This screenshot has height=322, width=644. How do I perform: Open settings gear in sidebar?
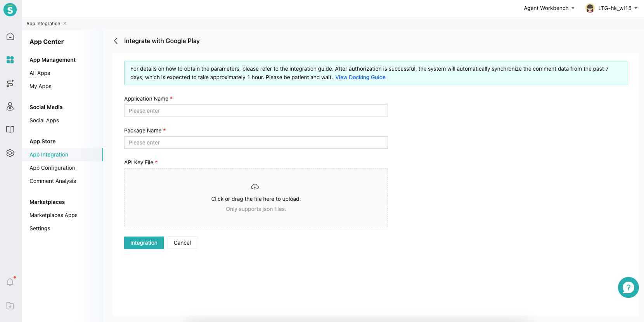coord(10,153)
